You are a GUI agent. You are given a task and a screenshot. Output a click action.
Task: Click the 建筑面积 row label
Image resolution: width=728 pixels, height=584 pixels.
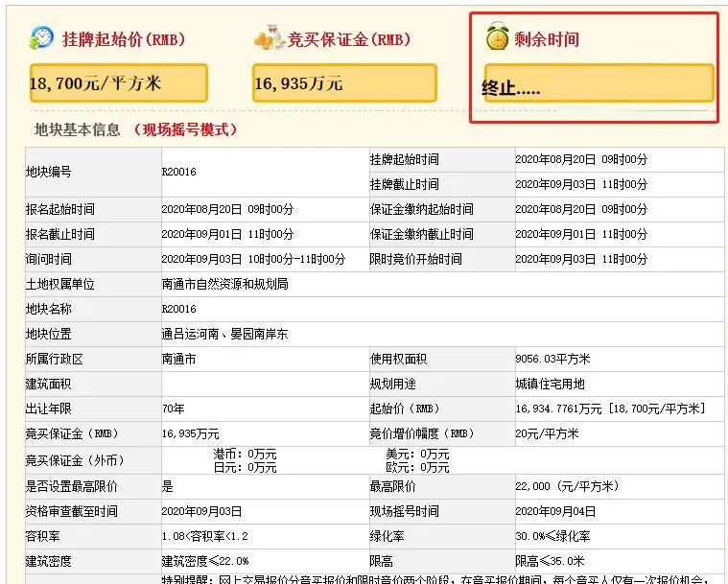point(48,384)
